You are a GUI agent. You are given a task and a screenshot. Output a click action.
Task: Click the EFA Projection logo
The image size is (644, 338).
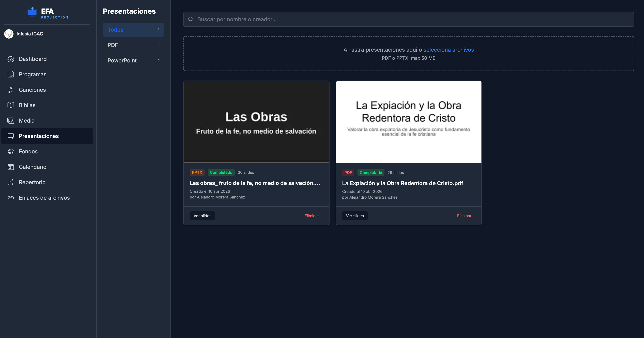[47, 12]
